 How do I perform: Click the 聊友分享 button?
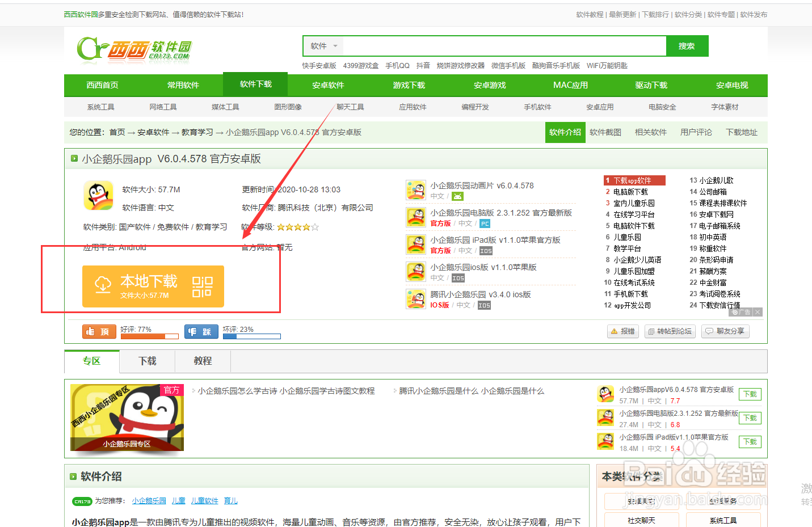point(725,331)
